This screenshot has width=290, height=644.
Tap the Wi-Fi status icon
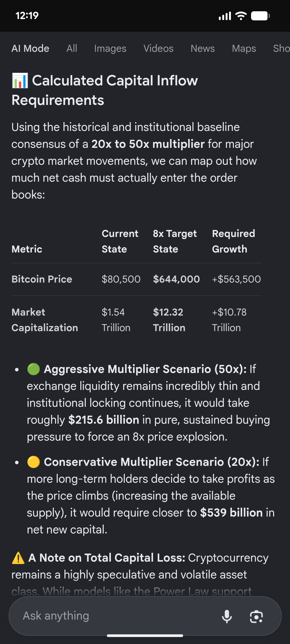pyautogui.click(x=241, y=16)
